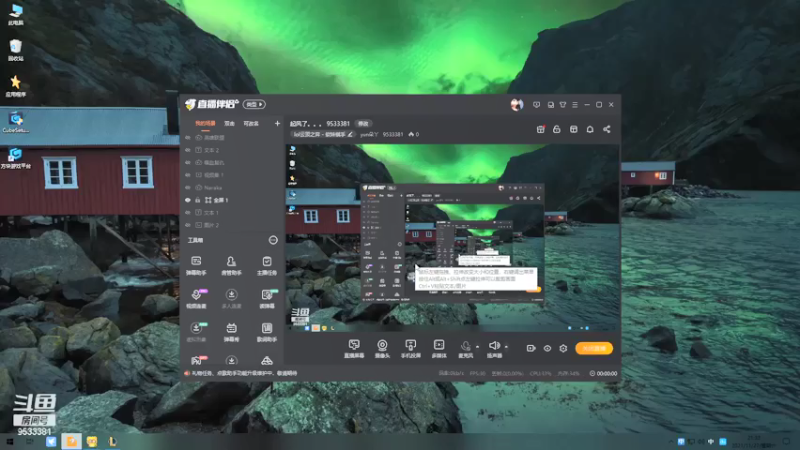Add a 多媒体 source
The width and height of the screenshot is (800, 450).
439,348
